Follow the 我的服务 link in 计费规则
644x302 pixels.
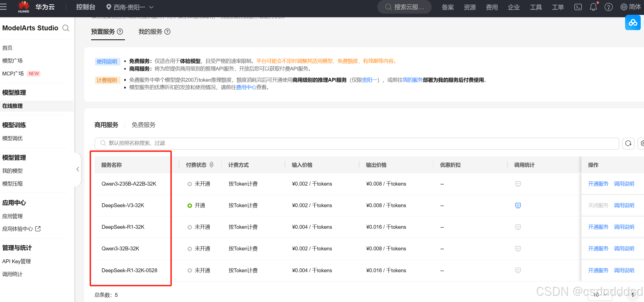(x=413, y=80)
